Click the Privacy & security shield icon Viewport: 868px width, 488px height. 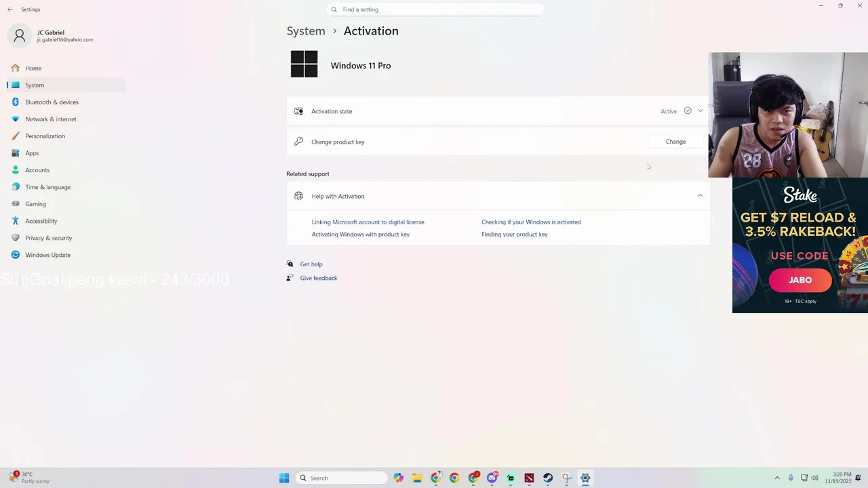[x=16, y=237]
